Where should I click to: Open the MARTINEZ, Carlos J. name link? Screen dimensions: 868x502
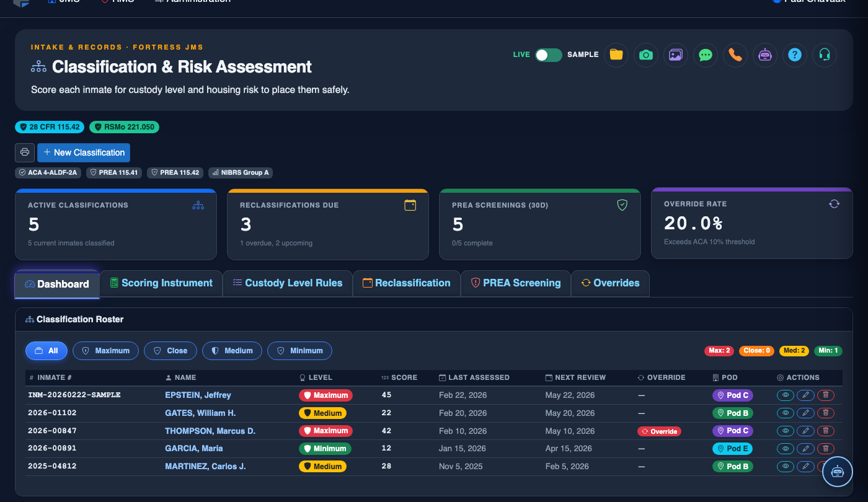click(x=205, y=466)
